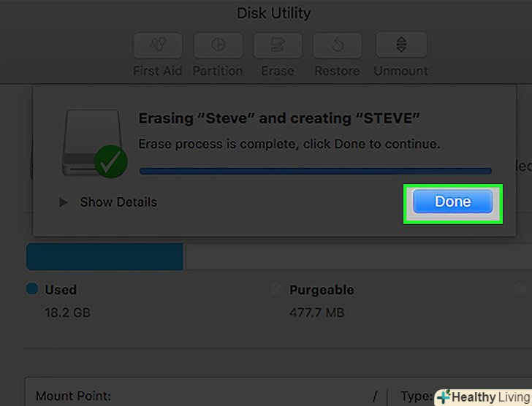This screenshot has height=406, width=532.
Task: Select the blue used segment of storage bar
Action: [104, 257]
